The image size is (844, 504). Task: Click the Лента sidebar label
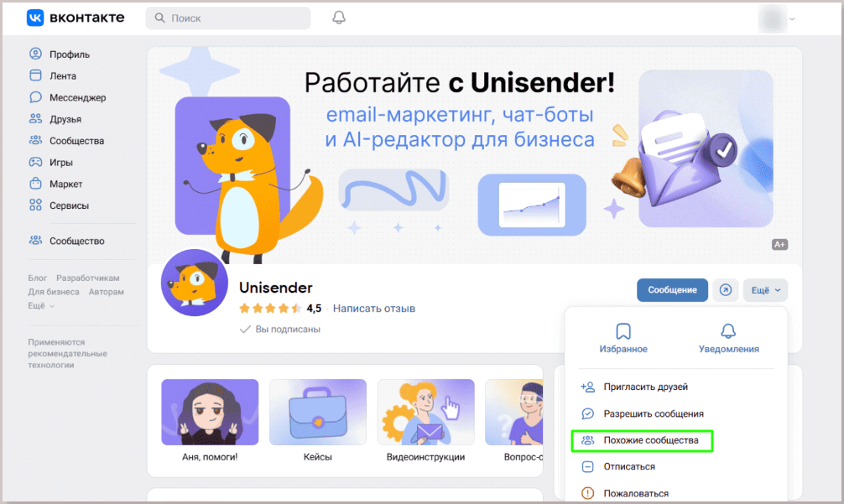63,75
